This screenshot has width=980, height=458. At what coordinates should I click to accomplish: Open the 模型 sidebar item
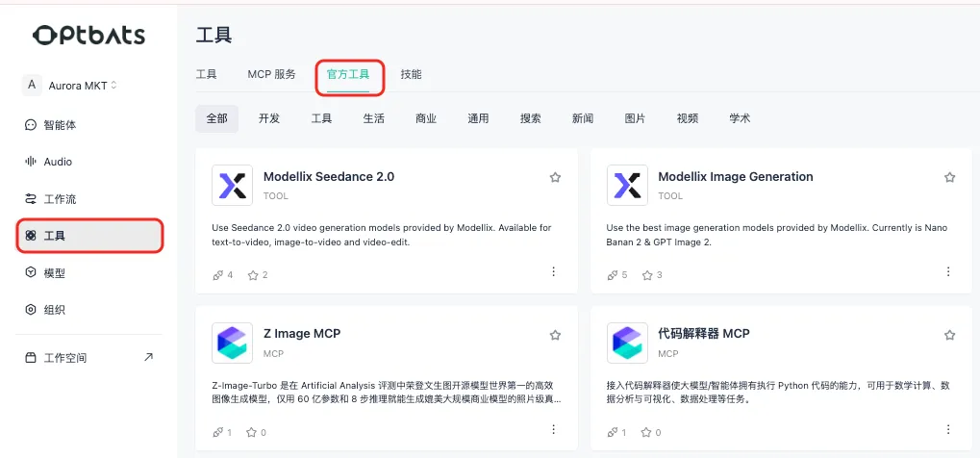click(x=88, y=273)
